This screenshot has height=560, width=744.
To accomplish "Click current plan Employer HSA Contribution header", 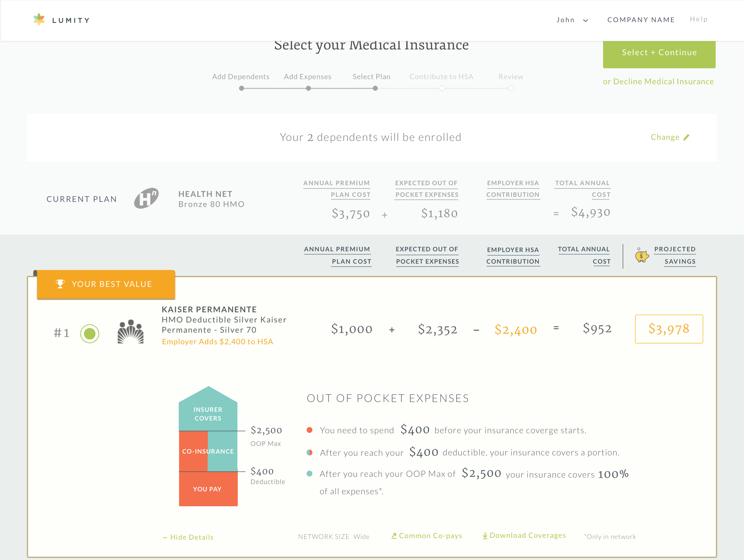I will (513, 189).
